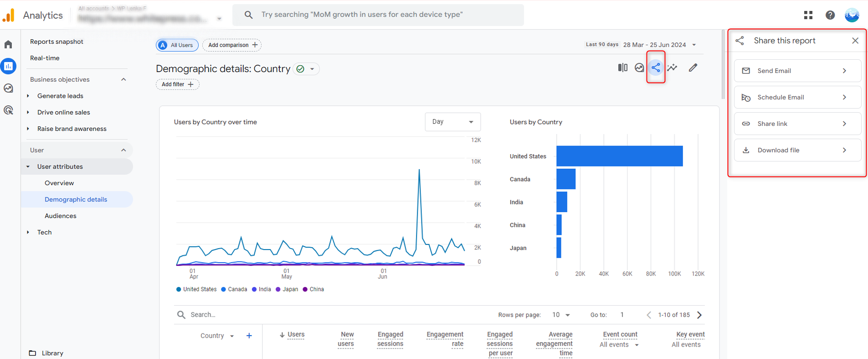868x359 pixels.
Task: Open the Download file option
Action: [797, 150]
